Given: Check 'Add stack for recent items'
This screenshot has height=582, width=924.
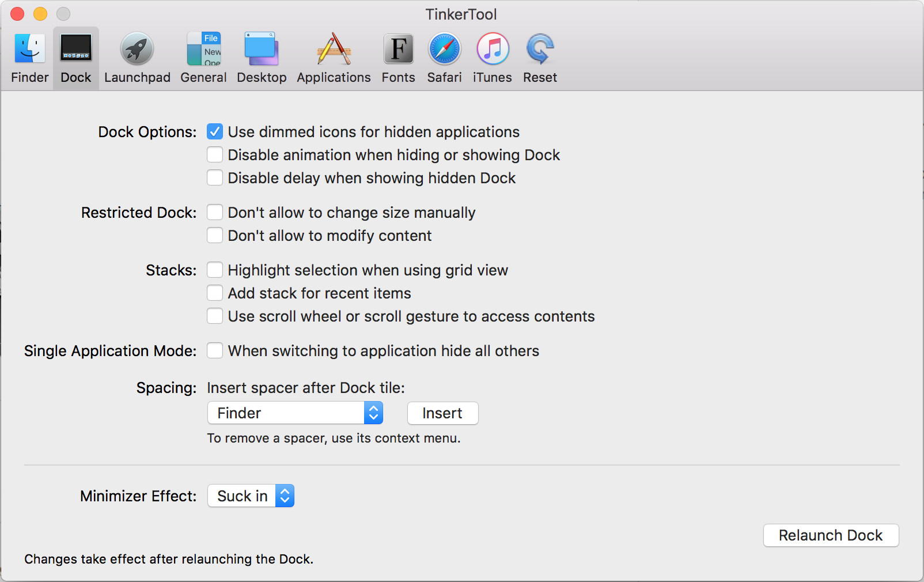Looking at the screenshot, I should [214, 293].
